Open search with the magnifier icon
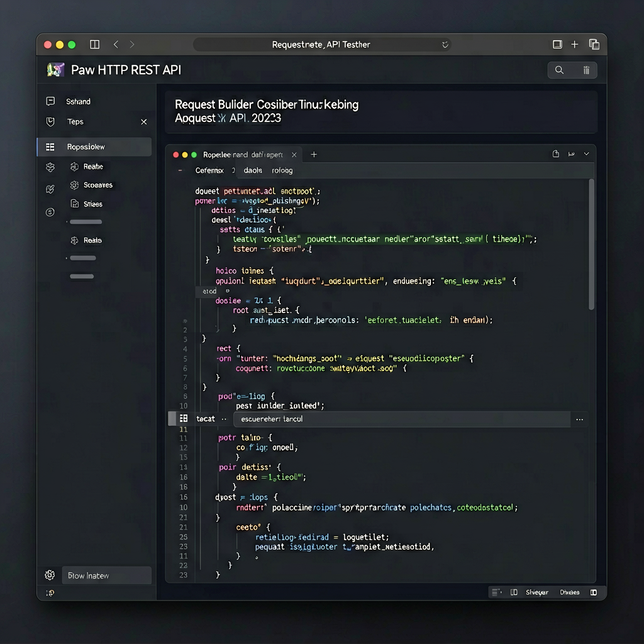Screen dimensions: 644x644 point(559,70)
